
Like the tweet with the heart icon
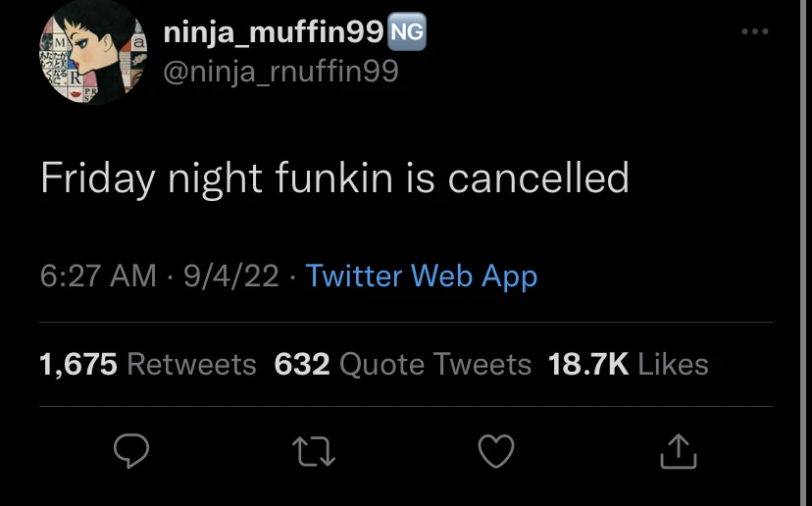(495, 451)
